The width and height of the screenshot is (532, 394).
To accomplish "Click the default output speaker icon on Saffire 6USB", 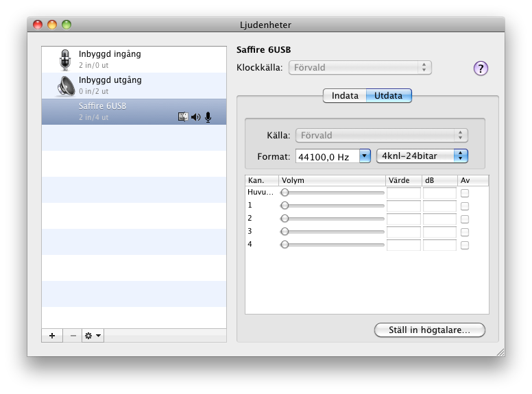I will pyautogui.click(x=195, y=117).
